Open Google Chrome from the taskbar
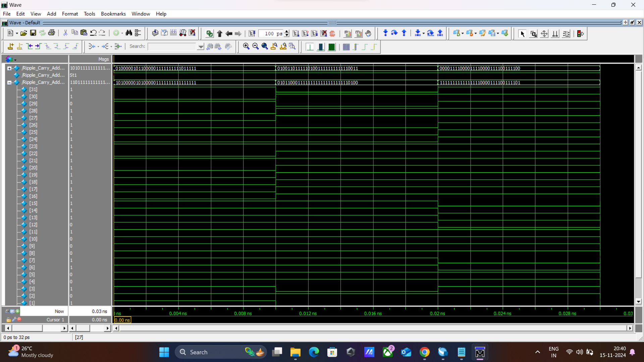This screenshot has width=644, height=362. (424, 352)
